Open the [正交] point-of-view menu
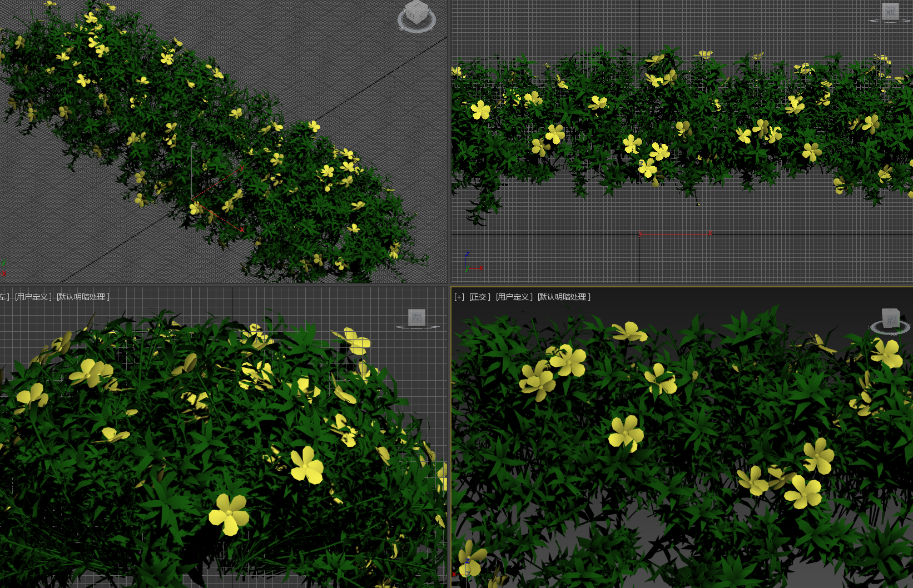Screen dimensions: 913x588 pyautogui.click(x=480, y=297)
